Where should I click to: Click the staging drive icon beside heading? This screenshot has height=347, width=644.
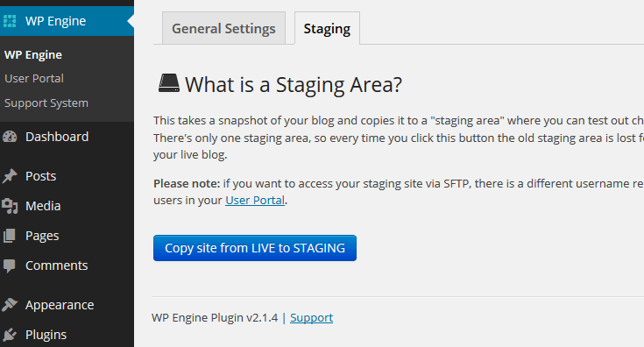(x=169, y=82)
